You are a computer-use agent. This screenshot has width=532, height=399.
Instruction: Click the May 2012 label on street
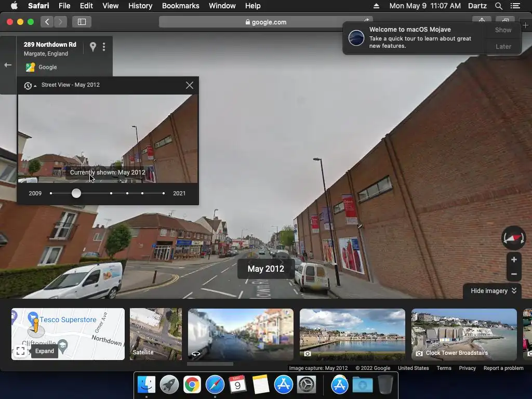265,269
